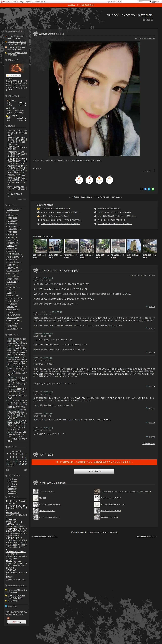This screenshot has width=162, height=644.
Task: Open Unlimited Blade Works V article
Action: [x=110, y=498]
